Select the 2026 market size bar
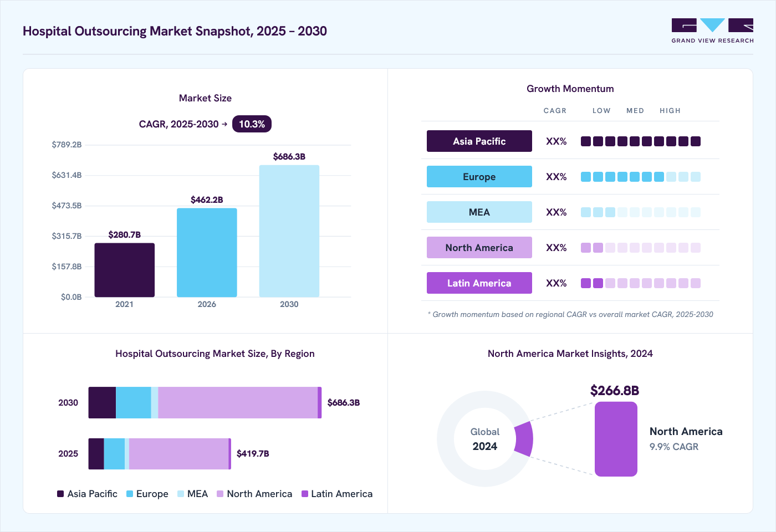Screen dimensions: 776x532 coord(207,253)
